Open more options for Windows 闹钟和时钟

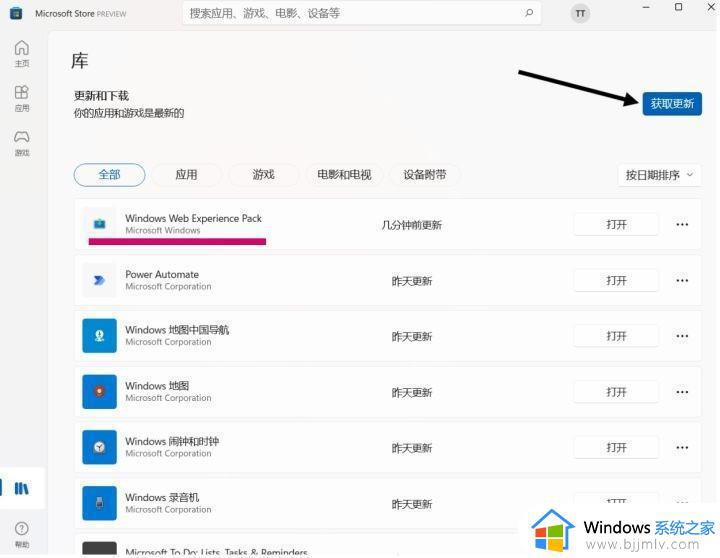[x=682, y=448]
